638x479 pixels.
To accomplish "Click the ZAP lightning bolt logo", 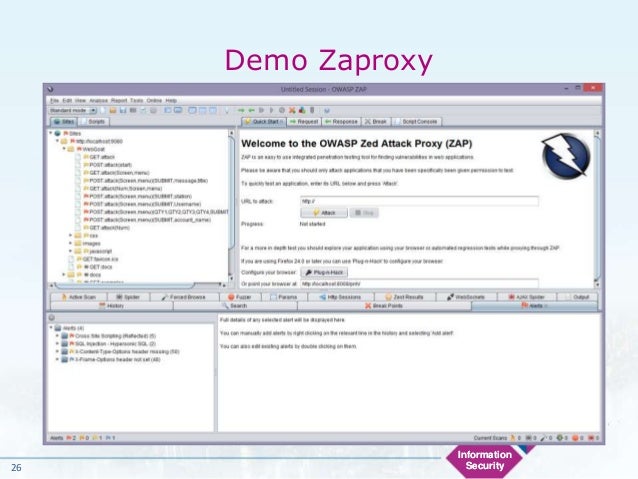I will (566, 156).
